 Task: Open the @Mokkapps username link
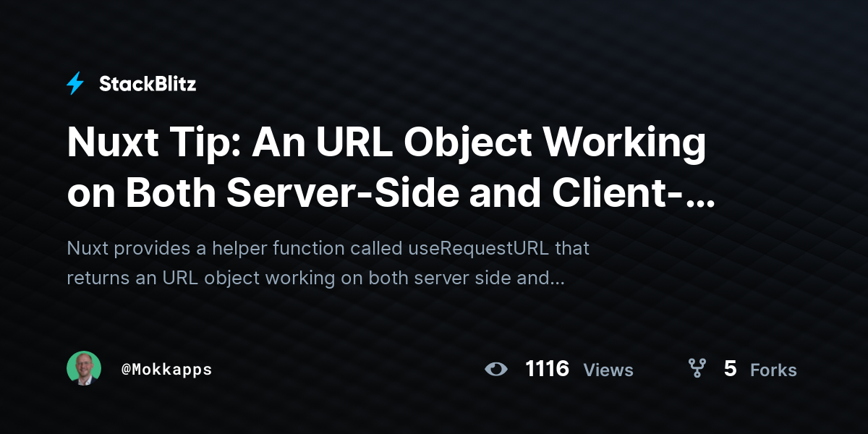(166, 369)
